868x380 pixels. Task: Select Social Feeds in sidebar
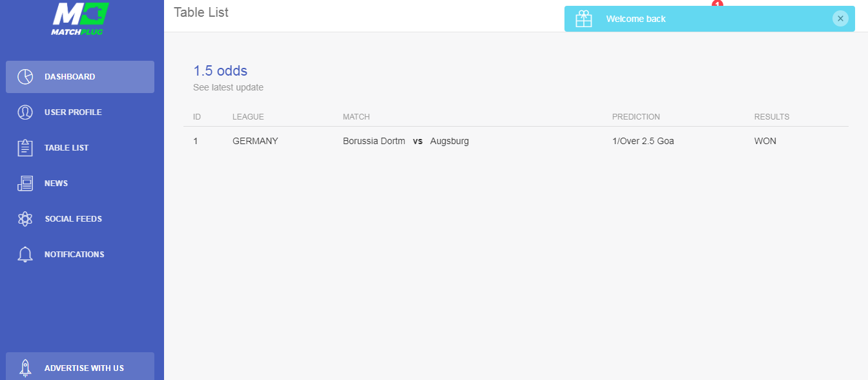[80, 219]
